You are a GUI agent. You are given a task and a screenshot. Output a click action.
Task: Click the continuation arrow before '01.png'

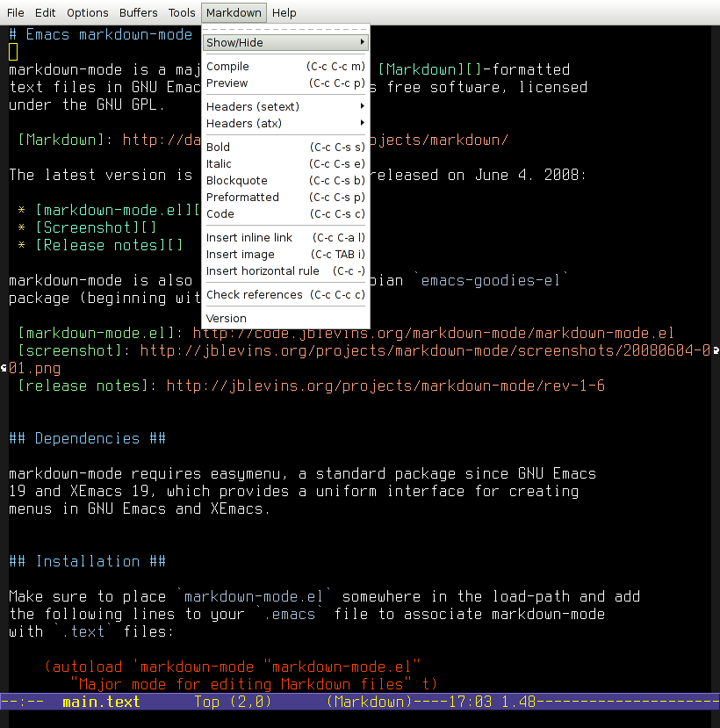(x=4, y=368)
